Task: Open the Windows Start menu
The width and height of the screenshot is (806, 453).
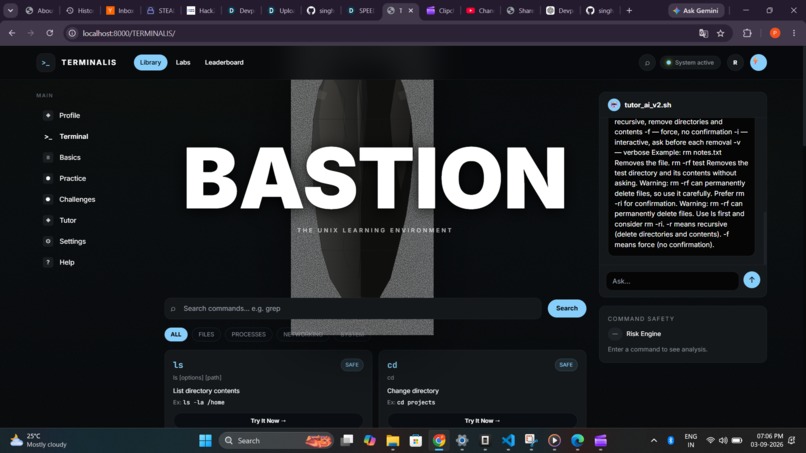Action: click(x=205, y=441)
